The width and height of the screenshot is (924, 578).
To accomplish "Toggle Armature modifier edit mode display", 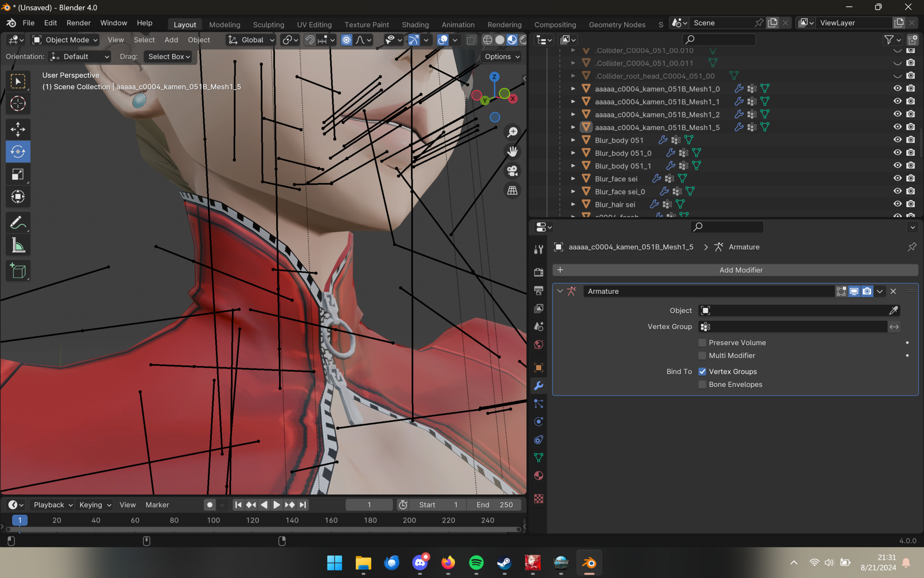I will point(841,291).
